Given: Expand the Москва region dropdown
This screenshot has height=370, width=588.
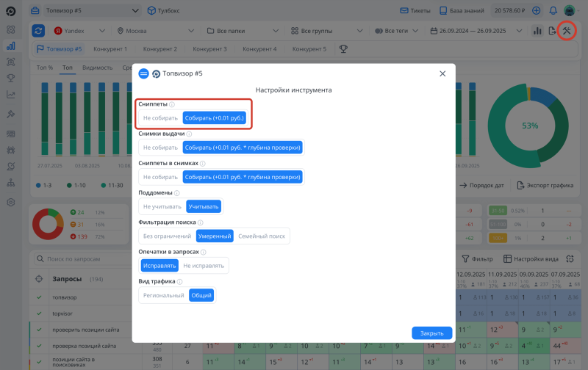Looking at the screenshot, I should 155,31.
